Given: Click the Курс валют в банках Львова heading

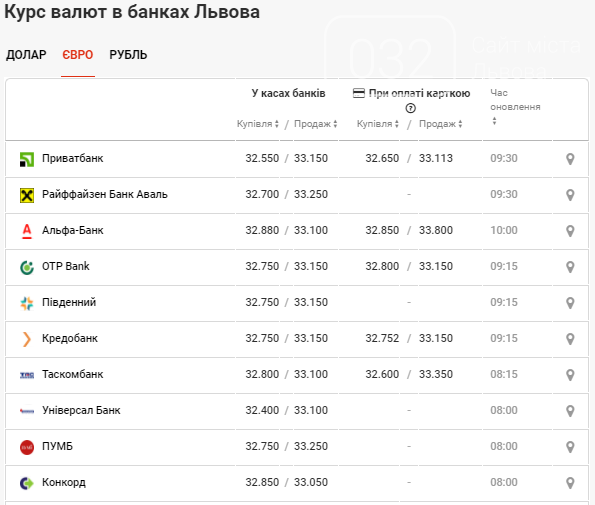Looking at the screenshot, I should (x=132, y=12).
